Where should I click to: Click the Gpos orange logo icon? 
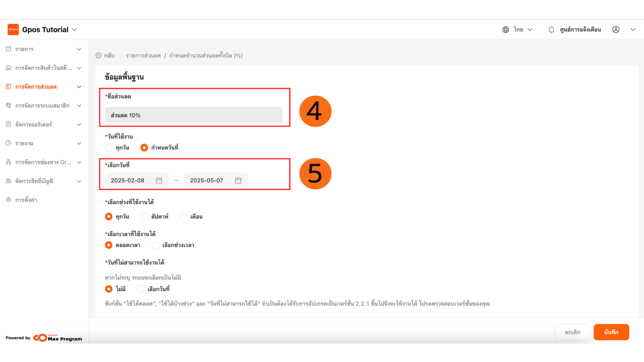[13, 29]
